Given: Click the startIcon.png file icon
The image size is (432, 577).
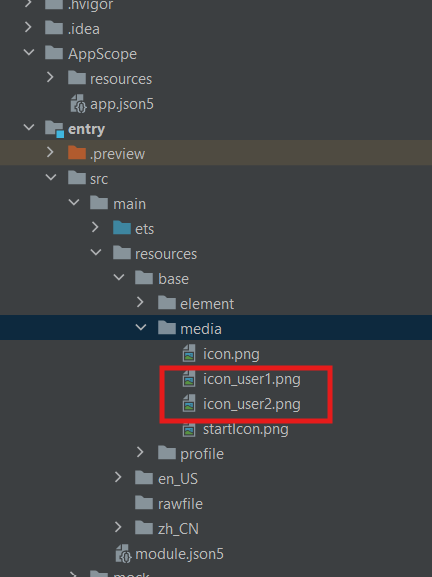Looking at the screenshot, I should (x=189, y=429).
